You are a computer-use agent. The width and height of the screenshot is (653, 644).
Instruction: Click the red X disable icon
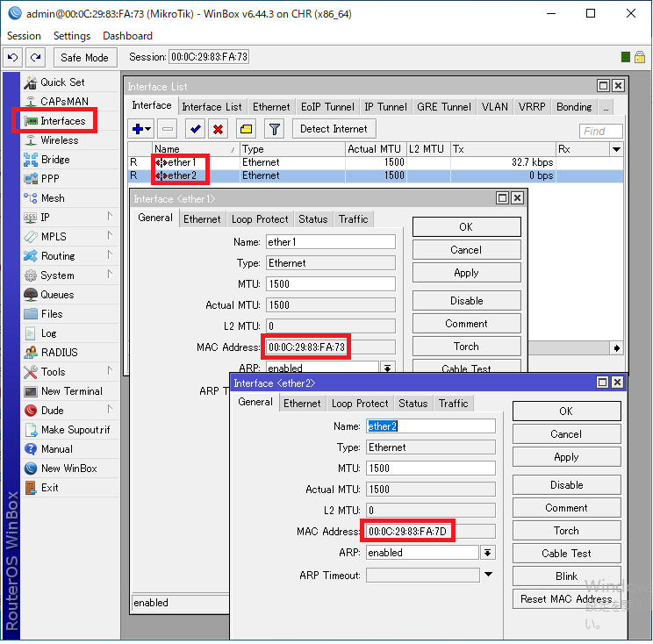218,129
